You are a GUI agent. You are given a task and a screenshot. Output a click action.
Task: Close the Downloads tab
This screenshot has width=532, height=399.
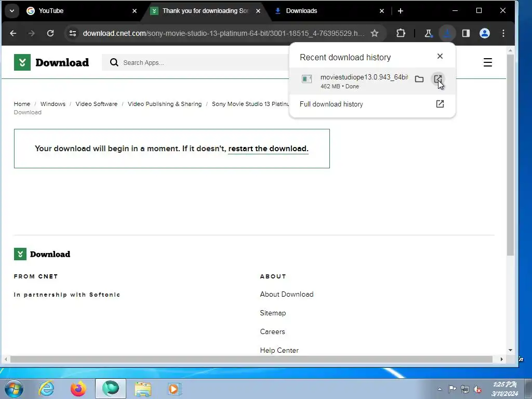click(x=382, y=11)
